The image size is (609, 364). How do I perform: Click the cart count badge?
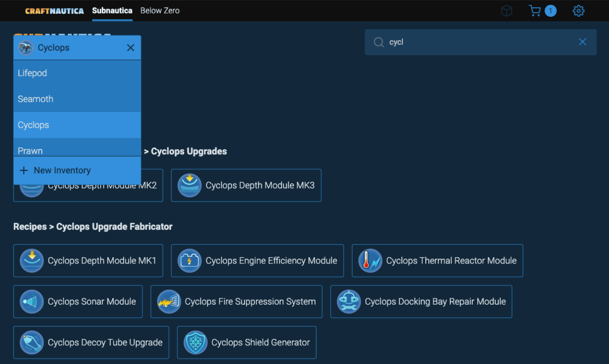pos(550,11)
